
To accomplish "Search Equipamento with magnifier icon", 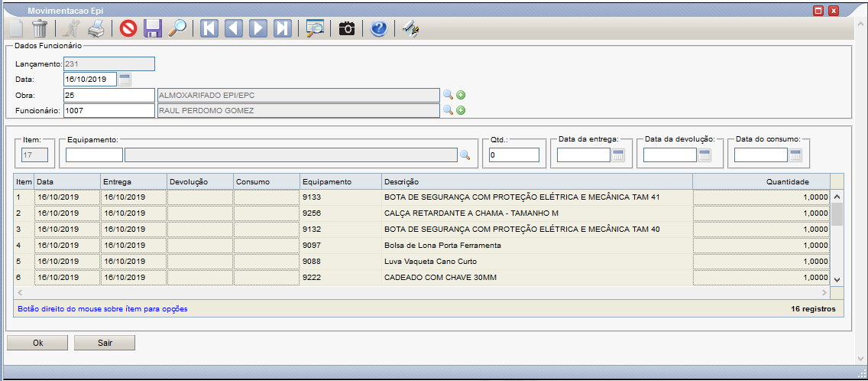I will (x=465, y=155).
